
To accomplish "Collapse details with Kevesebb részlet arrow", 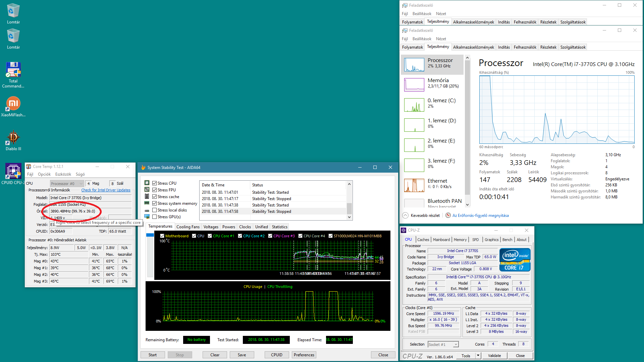I will tap(405, 216).
